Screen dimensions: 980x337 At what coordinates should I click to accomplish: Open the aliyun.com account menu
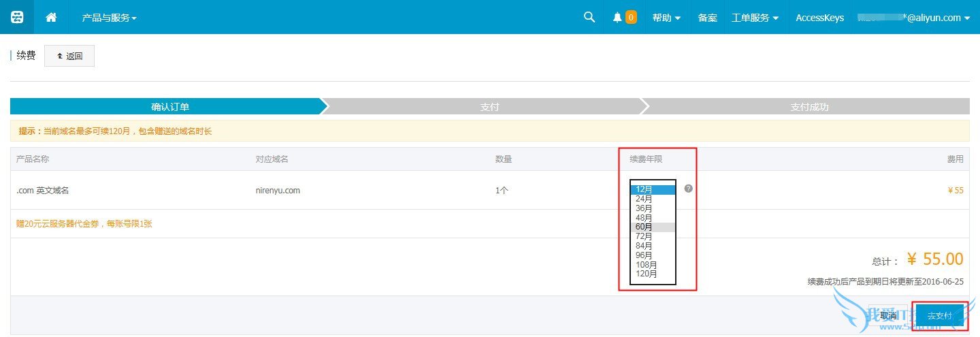coord(913,18)
